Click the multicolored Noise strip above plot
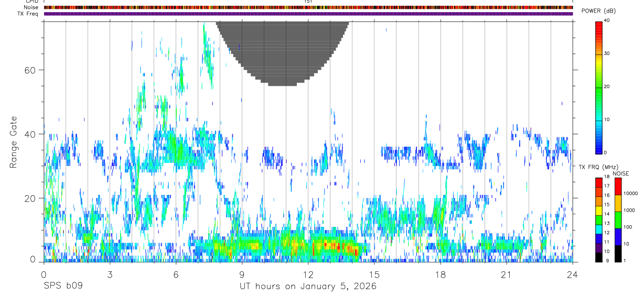The image size is (644, 297). 308,7
